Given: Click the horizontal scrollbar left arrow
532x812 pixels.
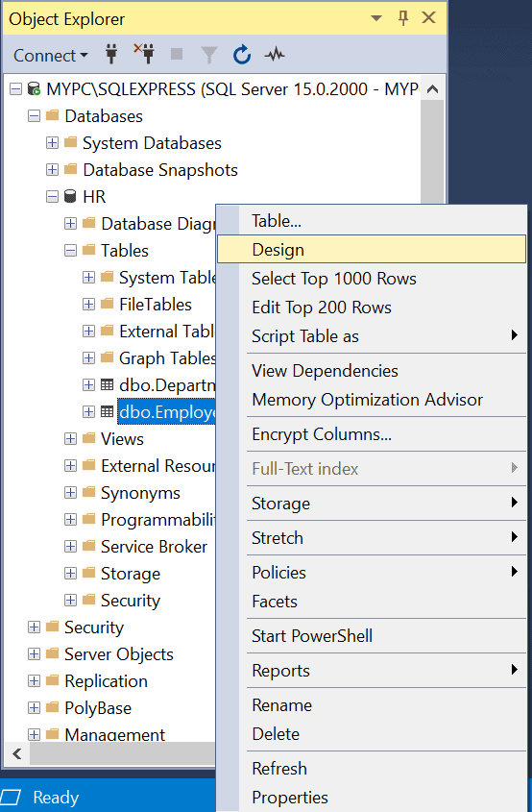Looking at the screenshot, I should [17, 753].
